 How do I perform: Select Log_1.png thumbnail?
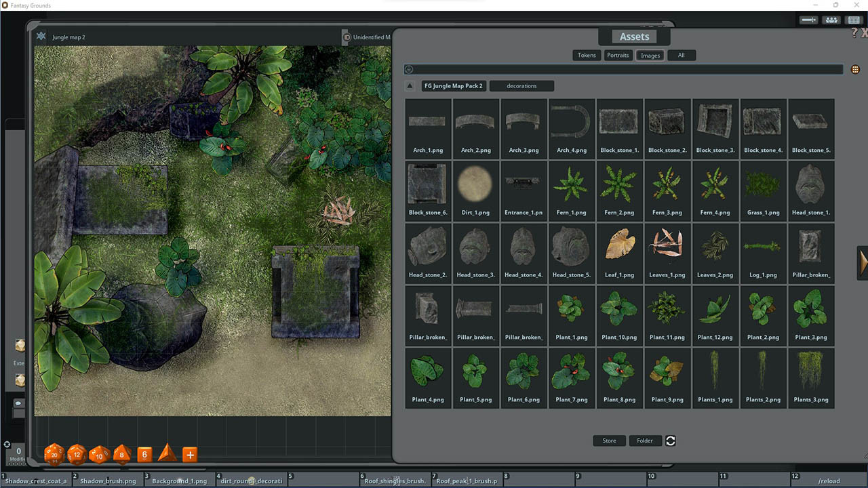(763, 253)
